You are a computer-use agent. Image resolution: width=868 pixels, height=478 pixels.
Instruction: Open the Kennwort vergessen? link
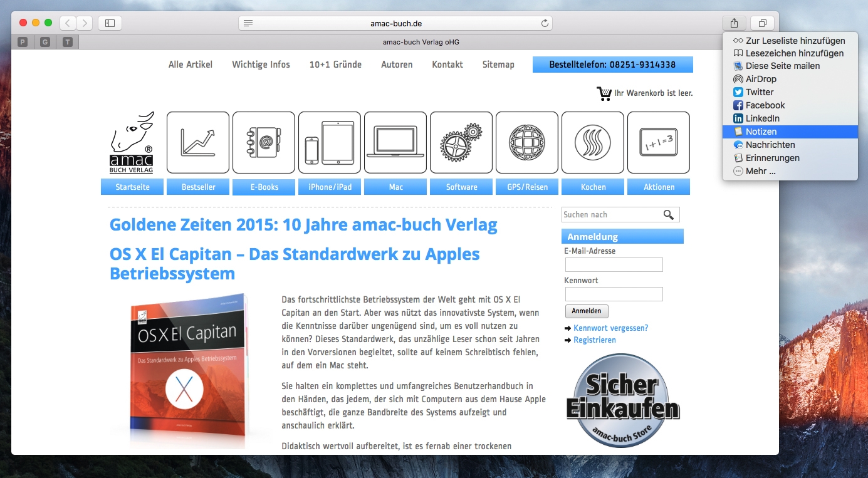tap(610, 328)
